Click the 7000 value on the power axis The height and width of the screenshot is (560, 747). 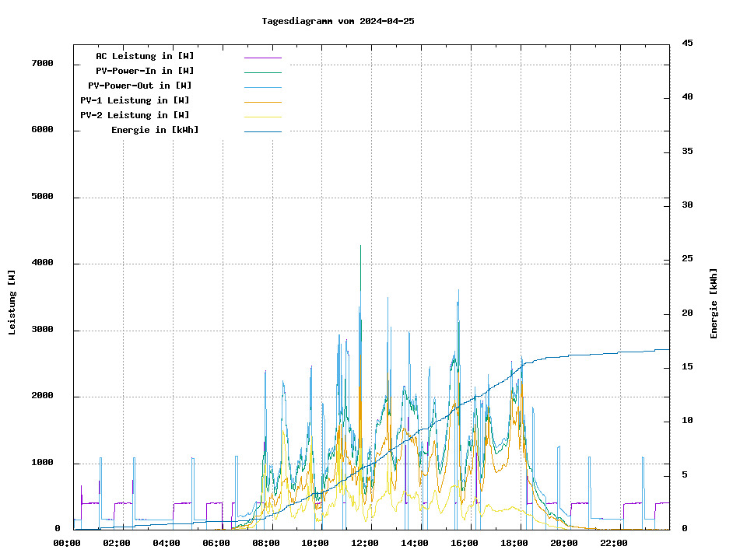pyautogui.click(x=42, y=64)
